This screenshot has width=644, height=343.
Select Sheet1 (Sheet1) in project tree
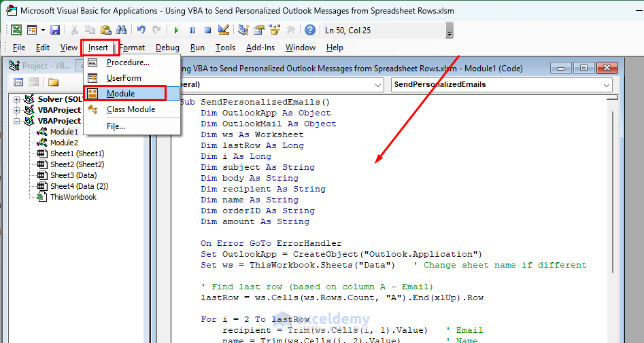pyautogui.click(x=78, y=154)
